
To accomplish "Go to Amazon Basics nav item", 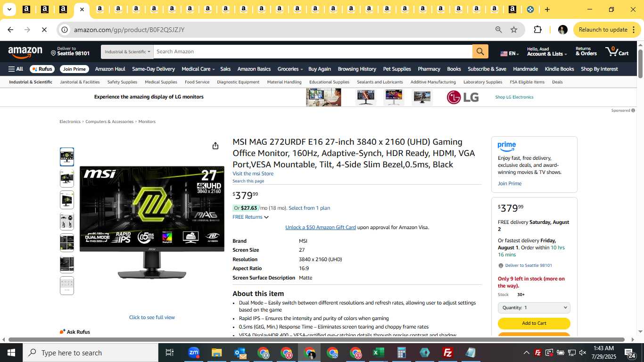I will click(x=254, y=69).
